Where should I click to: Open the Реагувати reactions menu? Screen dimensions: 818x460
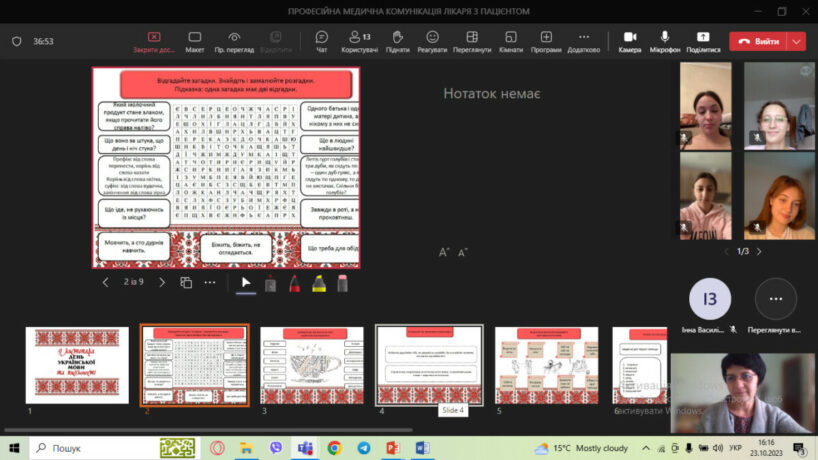coord(432,41)
